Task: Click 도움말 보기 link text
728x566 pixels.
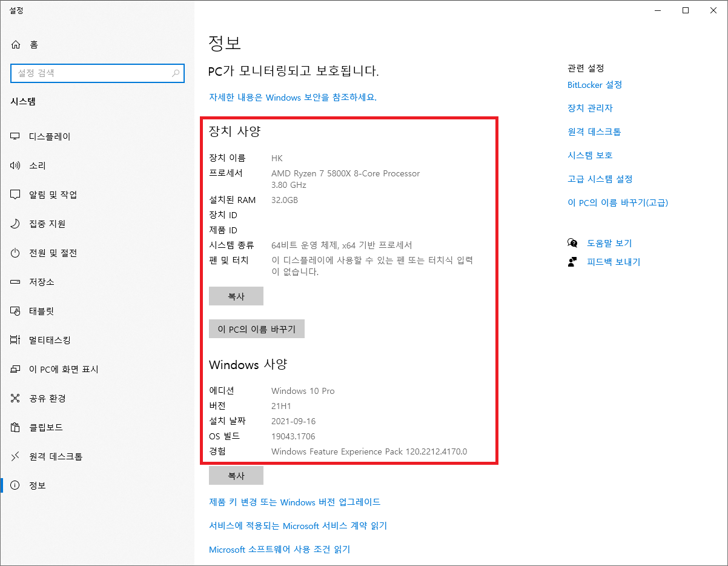Action: [x=609, y=243]
